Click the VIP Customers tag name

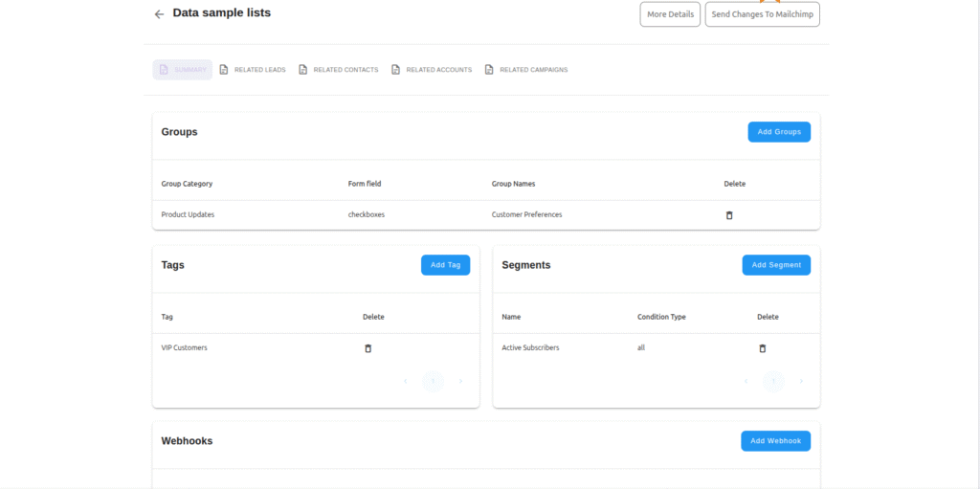pos(185,347)
